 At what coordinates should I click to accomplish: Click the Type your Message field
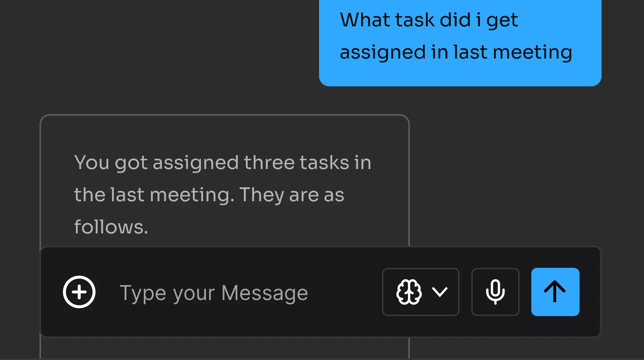214,292
